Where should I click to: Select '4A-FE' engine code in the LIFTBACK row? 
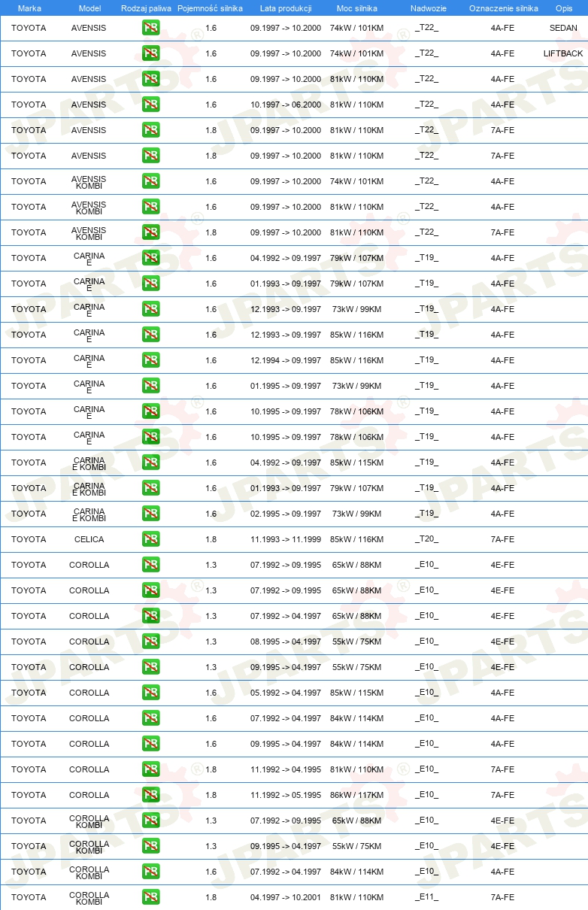(x=502, y=53)
